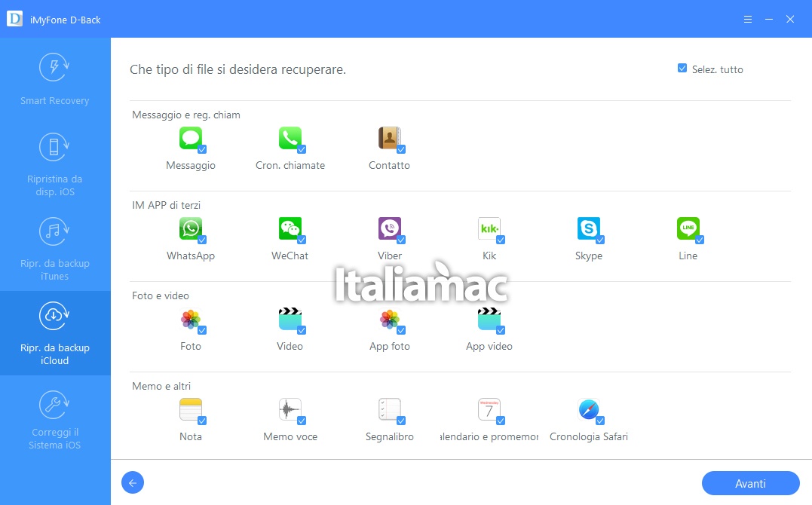Select the calendar icon for Calendario e promemoria
This screenshot has height=505, width=812.
(x=489, y=409)
